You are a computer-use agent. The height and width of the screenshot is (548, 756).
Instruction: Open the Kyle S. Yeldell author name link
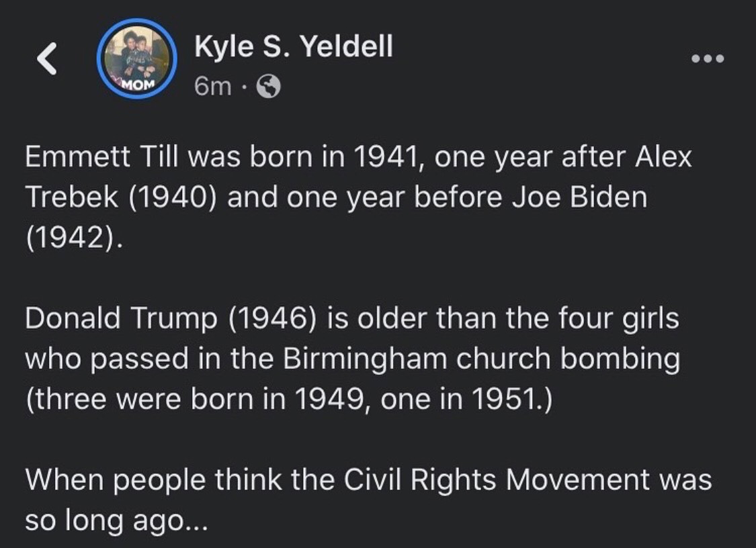[x=294, y=47]
